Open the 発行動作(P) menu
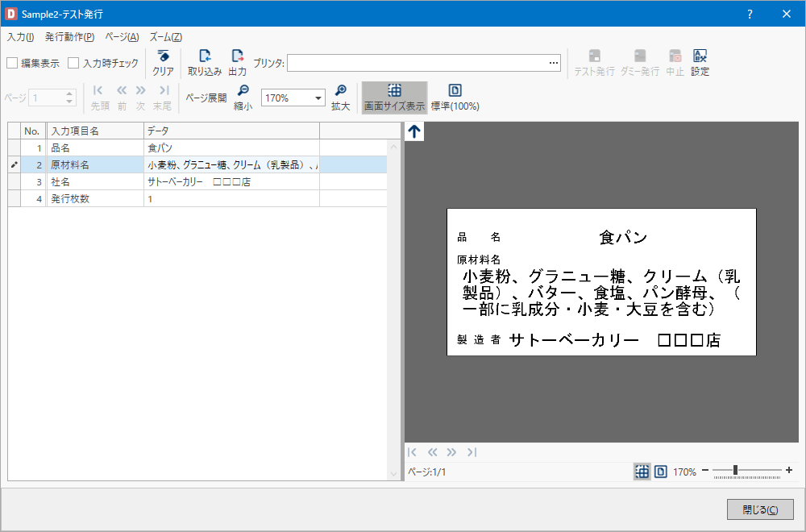 pyautogui.click(x=69, y=37)
